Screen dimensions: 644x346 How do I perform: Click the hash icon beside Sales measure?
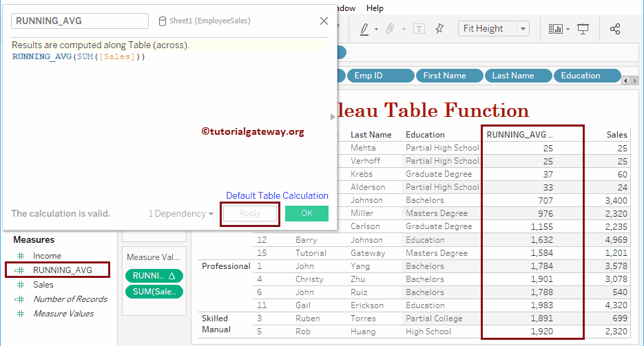coord(21,285)
